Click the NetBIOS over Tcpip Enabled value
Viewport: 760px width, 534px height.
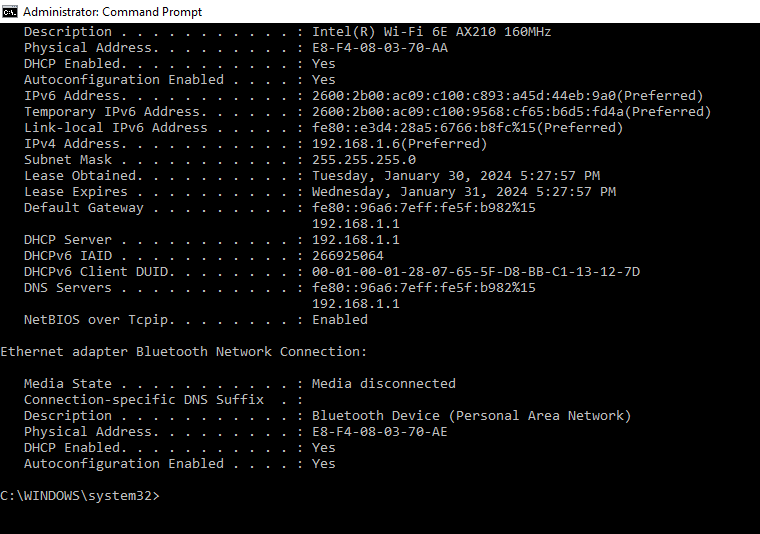coord(340,319)
